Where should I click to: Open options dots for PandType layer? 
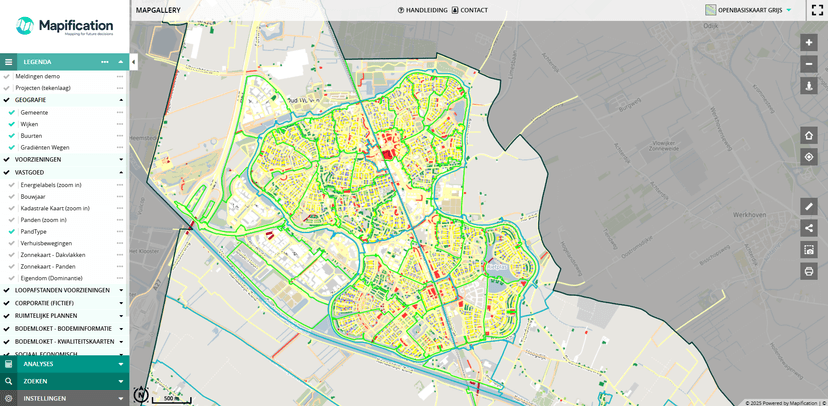pos(120,231)
